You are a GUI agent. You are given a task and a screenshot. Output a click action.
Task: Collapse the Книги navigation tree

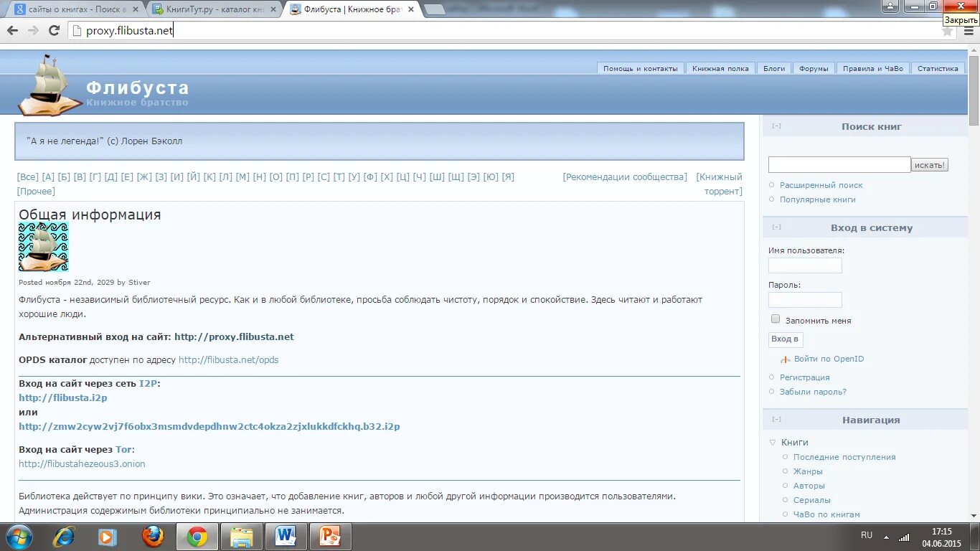[x=773, y=443]
